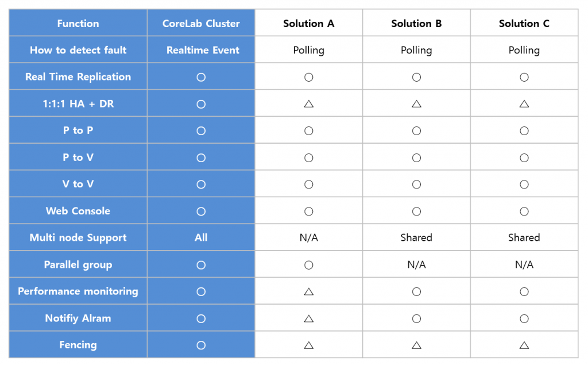Viewport: 588px width, 365px height.
Task: Click the Solution A triangle in Fencing row
Action: (x=308, y=345)
